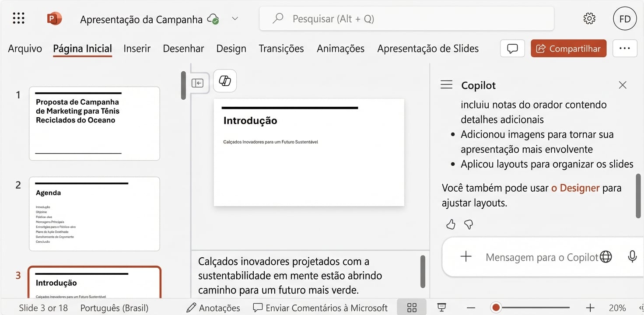
Task: Open the comments speech bubble icon
Action: [512, 48]
